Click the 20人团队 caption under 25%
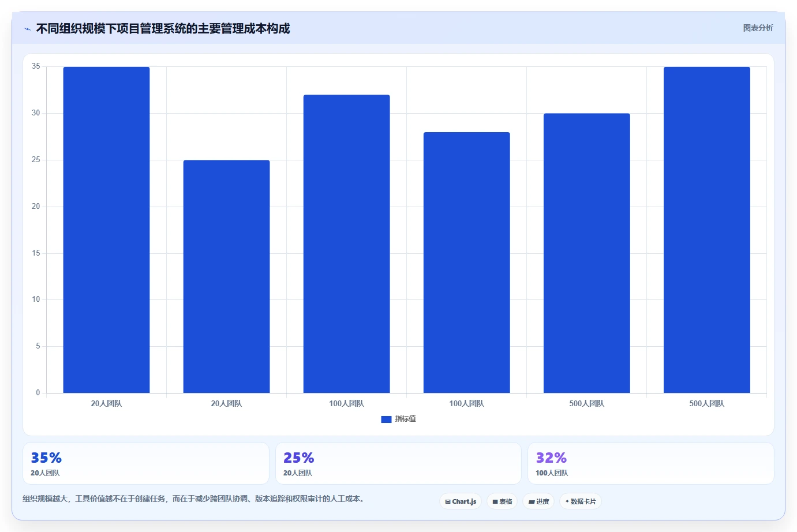The image size is (797, 532). point(298,473)
